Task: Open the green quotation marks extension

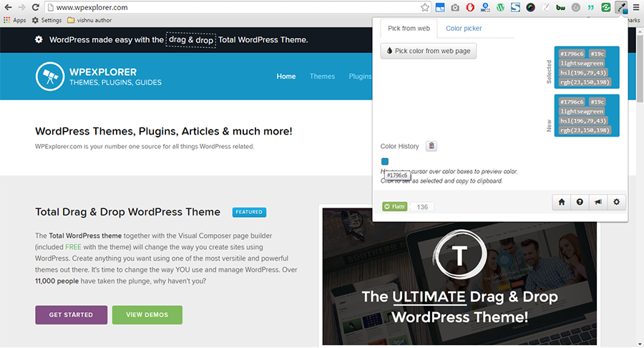Action: [591, 7]
